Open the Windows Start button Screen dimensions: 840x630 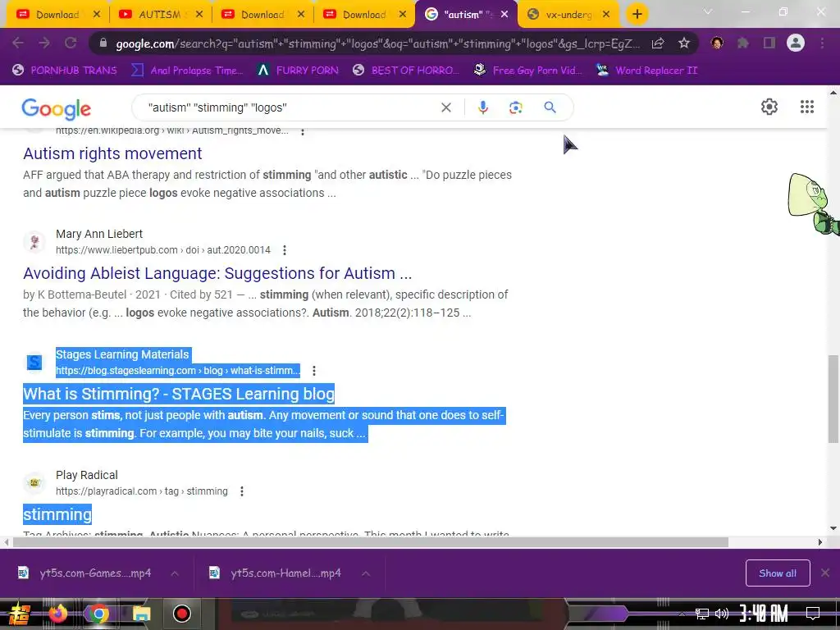pos(19,614)
